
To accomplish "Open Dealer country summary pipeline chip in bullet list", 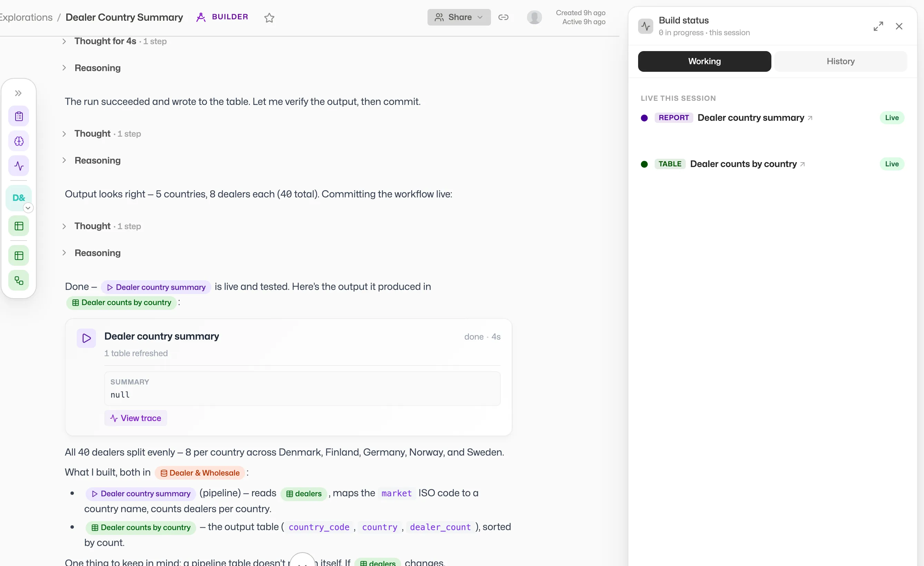I will pyautogui.click(x=141, y=494).
